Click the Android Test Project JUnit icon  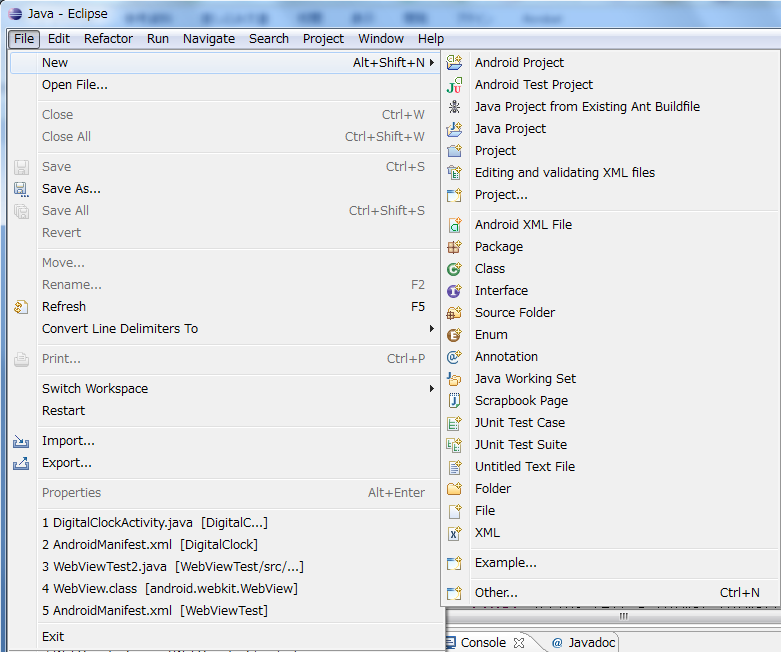pos(454,85)
